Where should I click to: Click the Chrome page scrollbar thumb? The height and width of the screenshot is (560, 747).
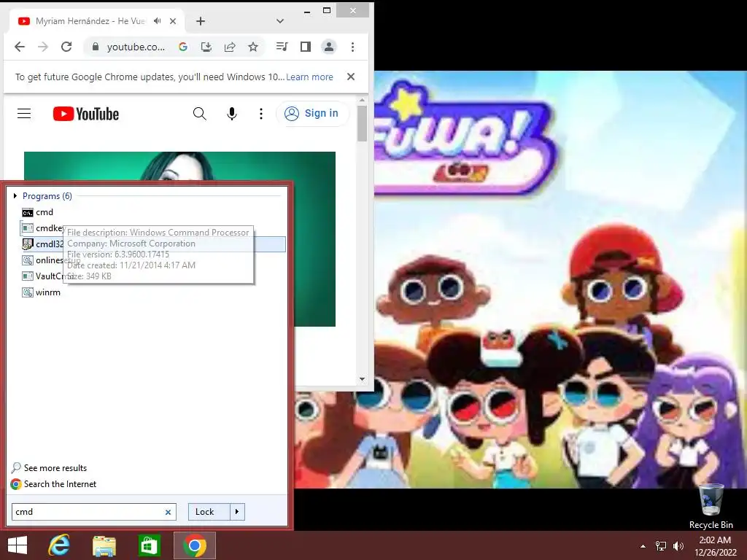pyautogui.click(x=362, y=123)
